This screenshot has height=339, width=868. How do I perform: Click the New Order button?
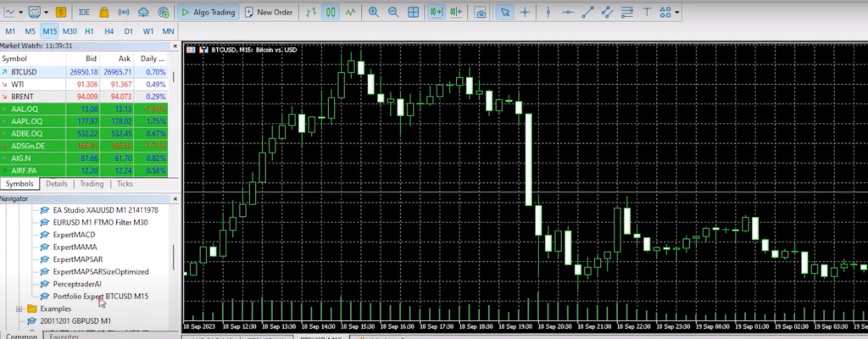tap(270, 13)
